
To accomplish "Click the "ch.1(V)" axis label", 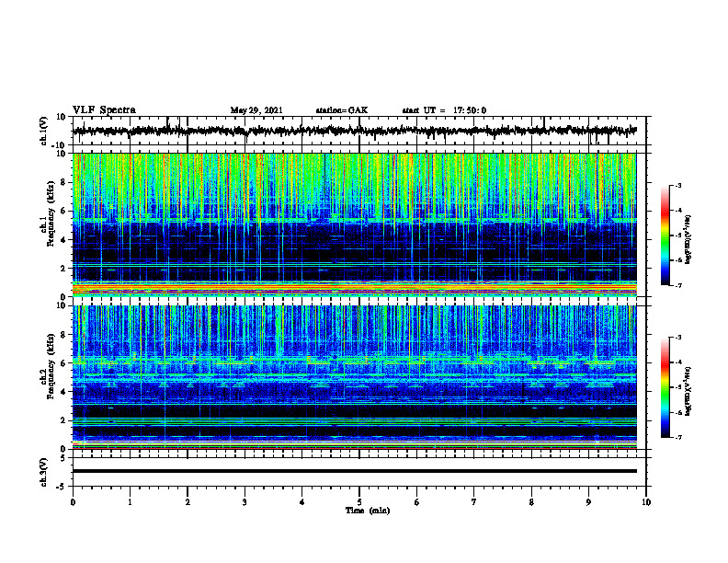I will (44, 131).
